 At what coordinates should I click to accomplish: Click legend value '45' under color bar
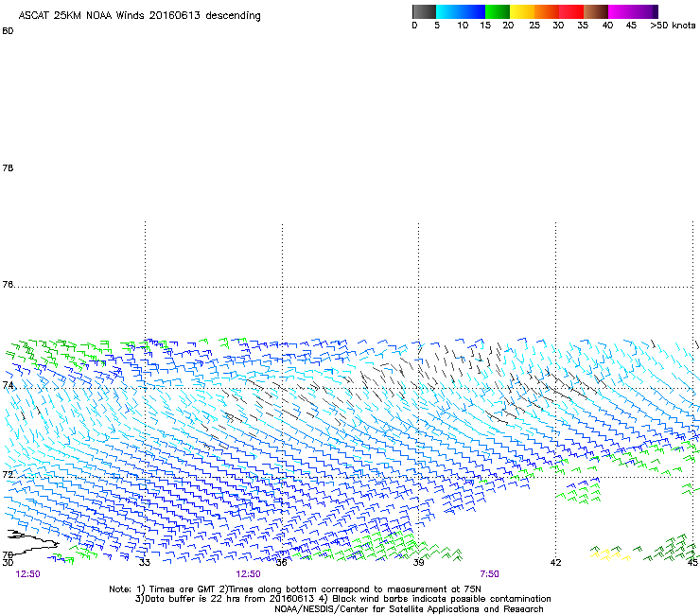click(631, 26)
